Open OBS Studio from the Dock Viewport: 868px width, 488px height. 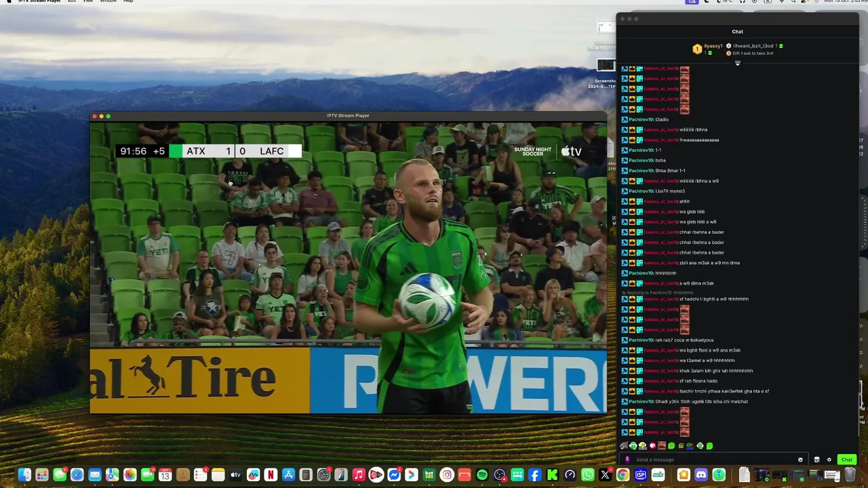(500, 475)
